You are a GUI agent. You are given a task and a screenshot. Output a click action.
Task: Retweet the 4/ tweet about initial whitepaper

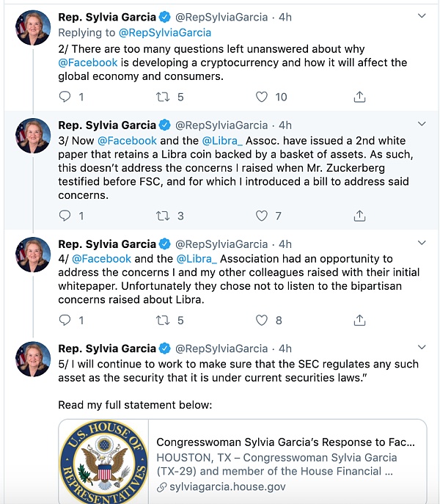click(164, 320)
